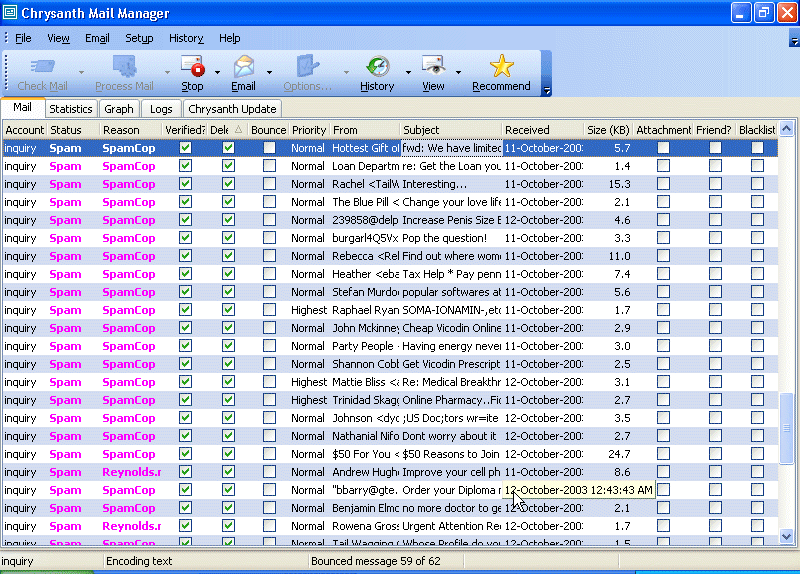Screen dimensions: 800x574
Task: Switch to the Chrysanth Update tab
Action: [232, 109]
